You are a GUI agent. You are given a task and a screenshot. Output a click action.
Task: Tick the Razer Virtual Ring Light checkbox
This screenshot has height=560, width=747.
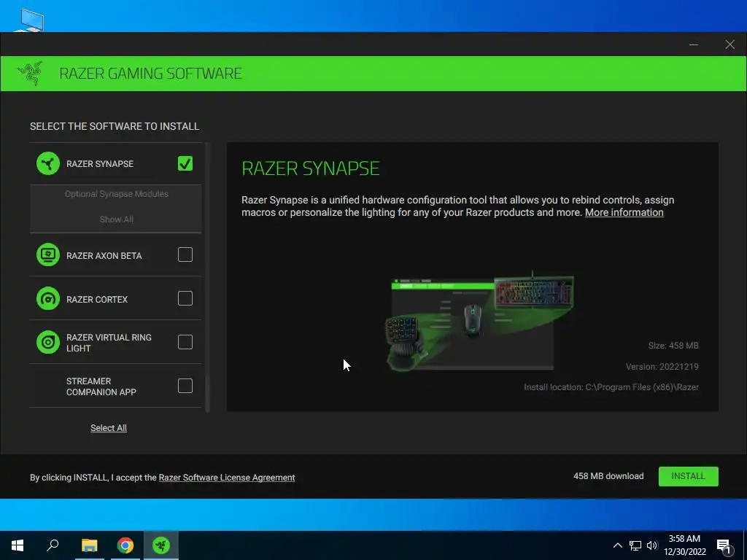[185, 342]
